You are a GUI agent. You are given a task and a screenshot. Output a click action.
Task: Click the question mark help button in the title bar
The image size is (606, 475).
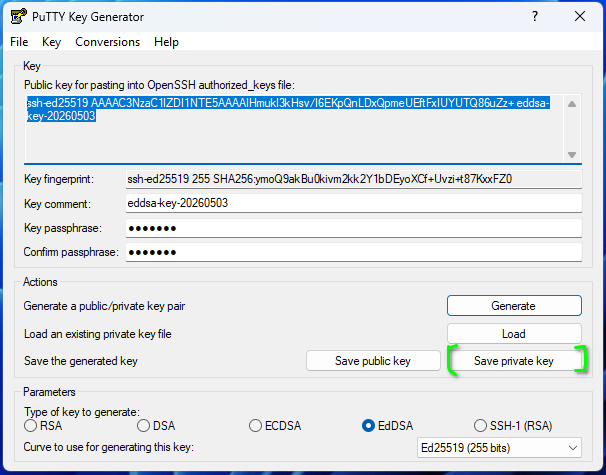pyautogui.click(x=535, y=16)
